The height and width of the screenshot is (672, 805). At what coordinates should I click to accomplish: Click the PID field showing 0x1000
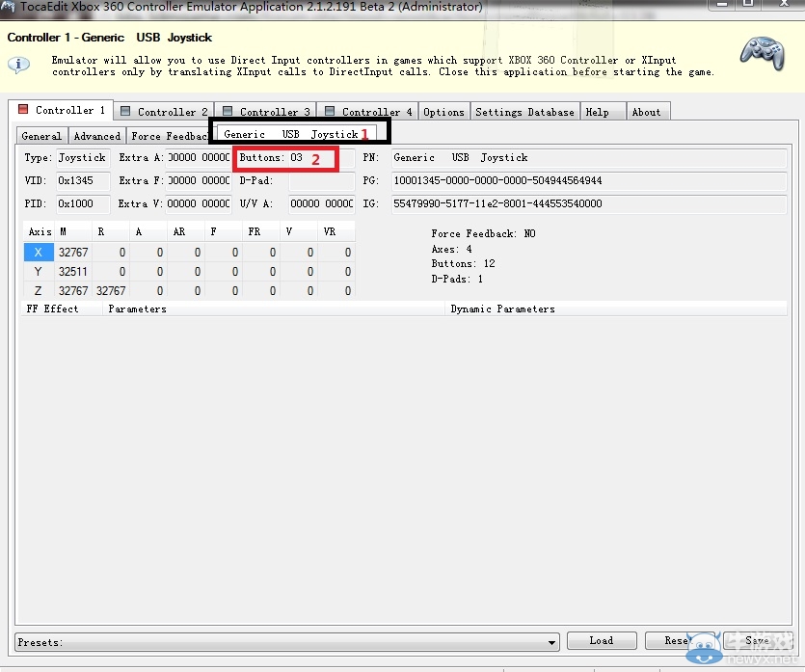click(83, 203)
